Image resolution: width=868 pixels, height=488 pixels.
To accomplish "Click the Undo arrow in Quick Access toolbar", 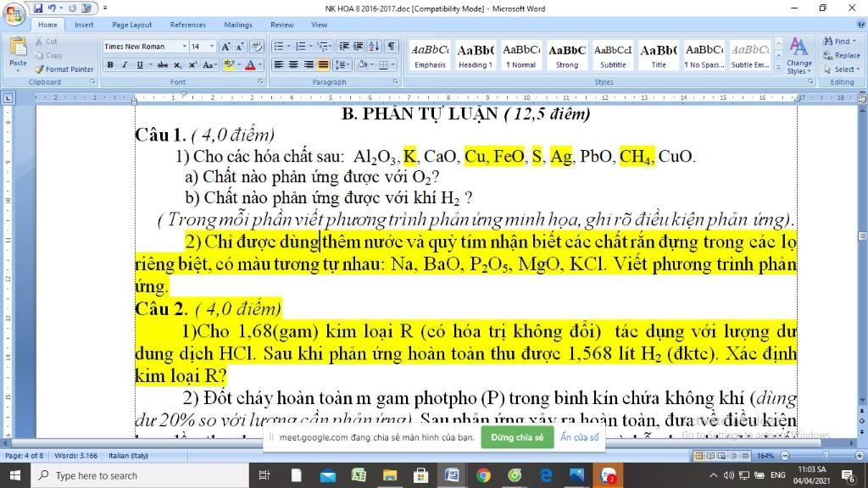I will [52, 8].
